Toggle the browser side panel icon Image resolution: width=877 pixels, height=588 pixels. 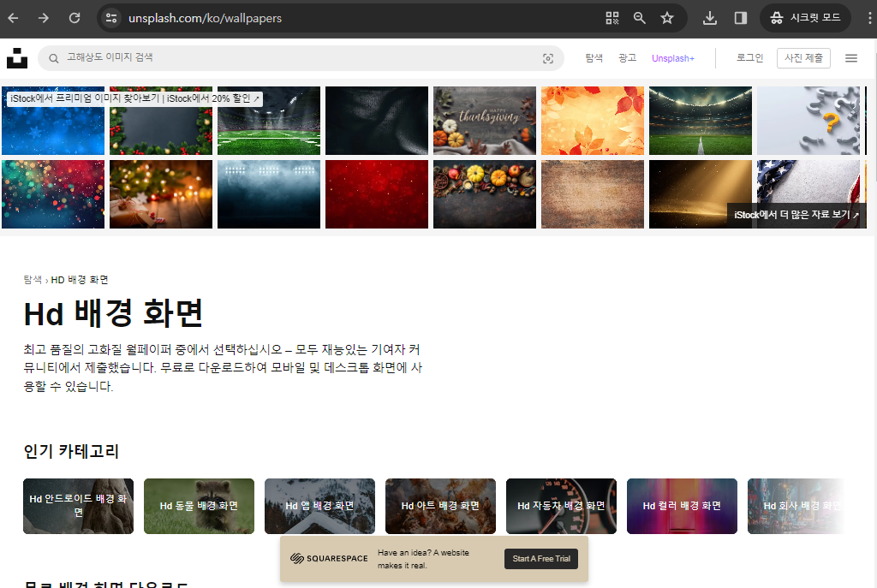741,18
